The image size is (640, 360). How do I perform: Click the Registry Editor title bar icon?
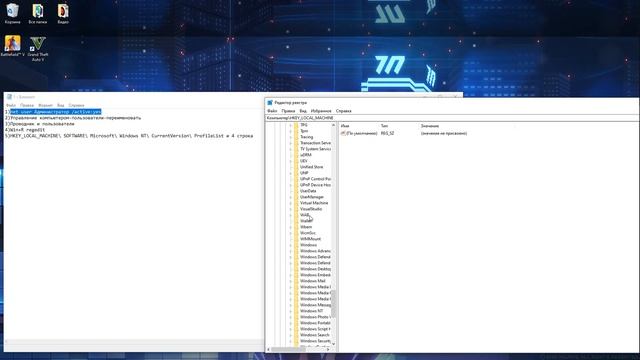click(x=270, y=102)
